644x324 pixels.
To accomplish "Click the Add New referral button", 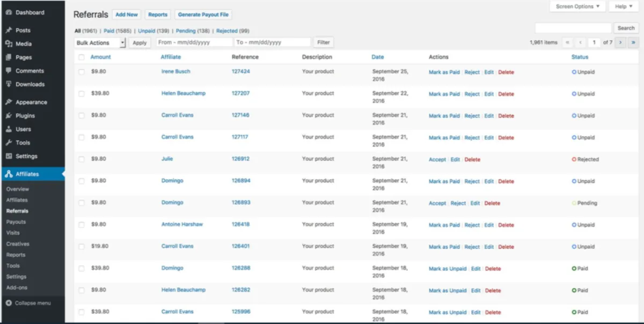I will tap(127, 15).
